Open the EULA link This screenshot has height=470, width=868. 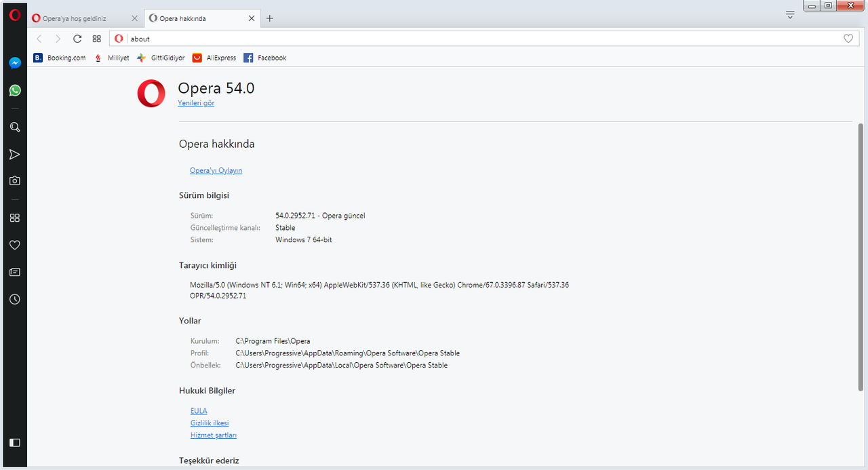point(199,411)
